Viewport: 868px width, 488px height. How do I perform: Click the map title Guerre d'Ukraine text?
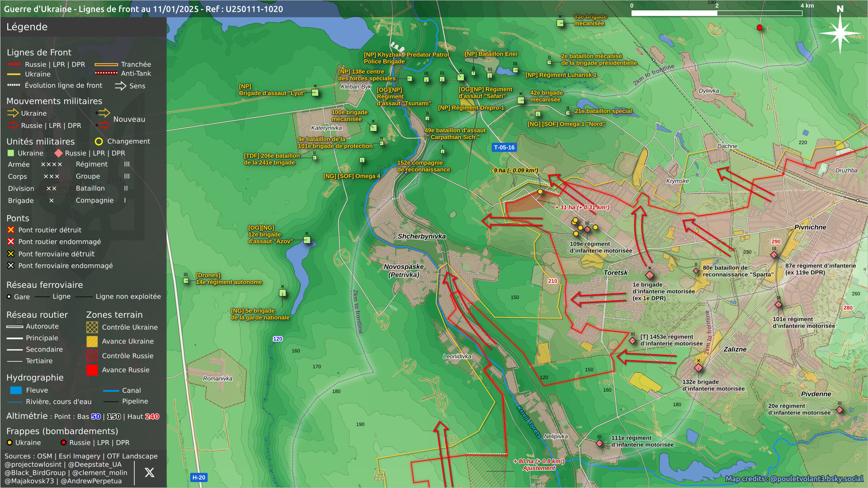[144, 9]
